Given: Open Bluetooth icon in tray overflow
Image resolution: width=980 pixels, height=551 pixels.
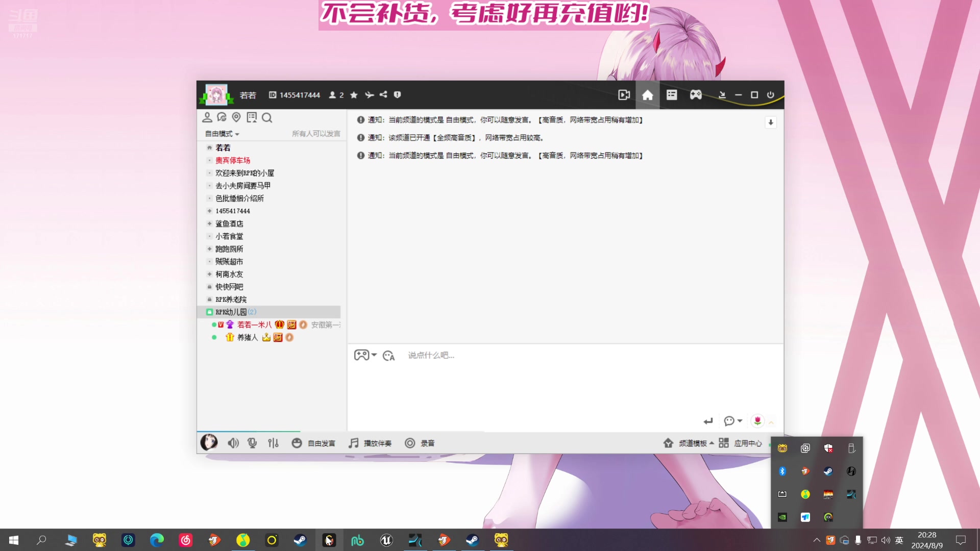Looking at the screenshot, I should 782,471.
